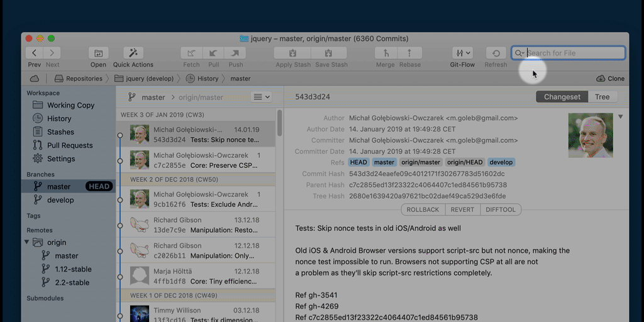Viewport: 644px width, 322px height.
Task: Open the Git-Flow dropdown
Action: coord(462,53)
